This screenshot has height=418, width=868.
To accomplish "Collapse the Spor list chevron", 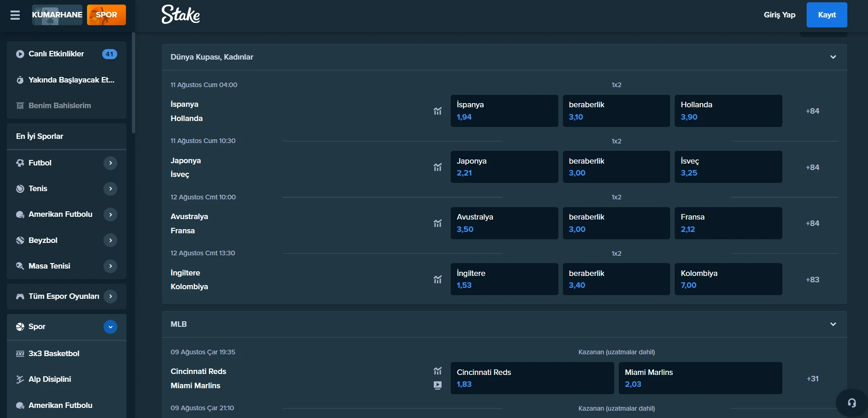I will 110,327.
